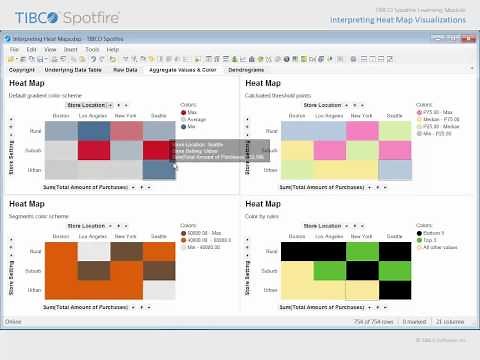Select the Aggregate Values & Color tab
This screenshot has width=480, height=360.
(183, 70)
